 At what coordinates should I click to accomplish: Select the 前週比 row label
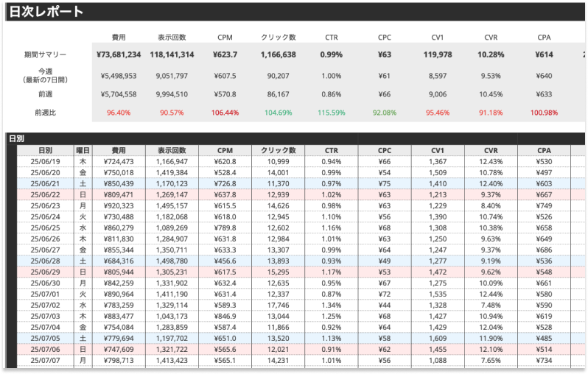(x=46, y=113)
